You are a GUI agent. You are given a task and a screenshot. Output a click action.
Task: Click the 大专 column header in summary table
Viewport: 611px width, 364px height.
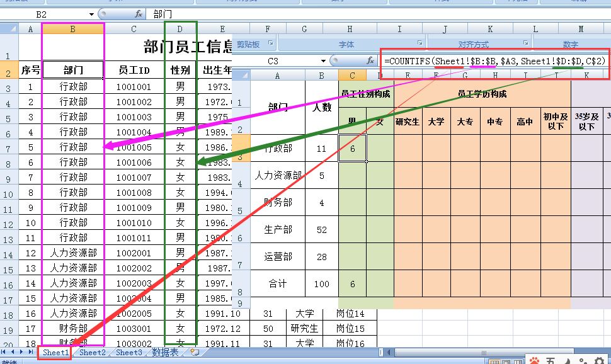pyautogui.click(x=465, y=122)
